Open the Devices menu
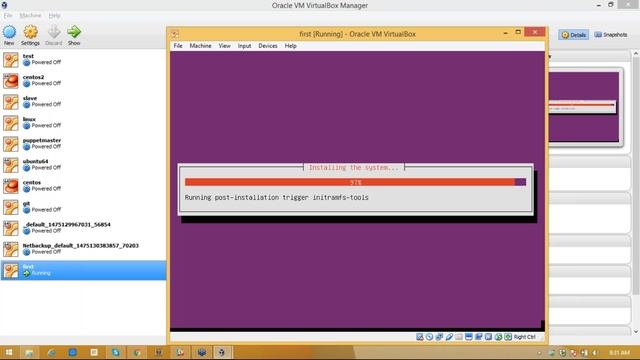The image size is (640, 360). tap(268, 46)
